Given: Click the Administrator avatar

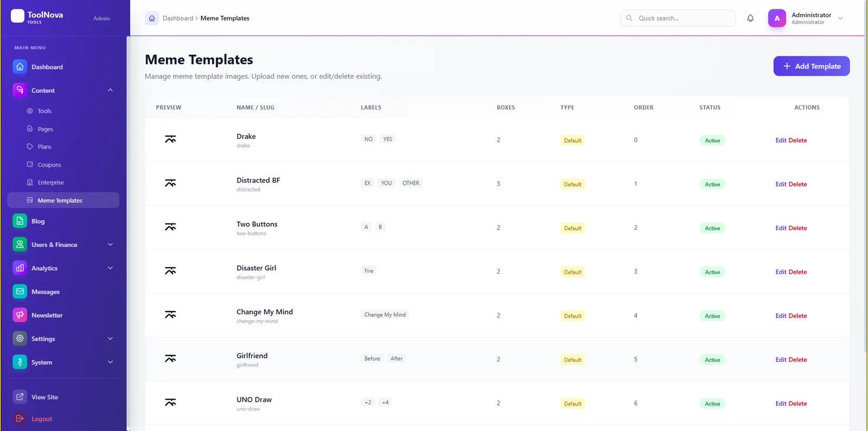Looking at the screenshot, I should tap(777, 18).
